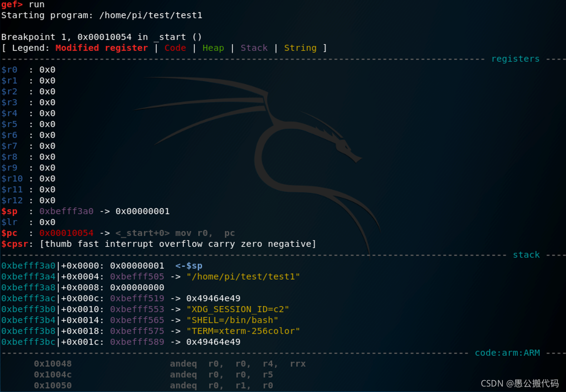Click stack address 0xbefff3a0
This screenshot has width=566, height=392.
point(28,266)
